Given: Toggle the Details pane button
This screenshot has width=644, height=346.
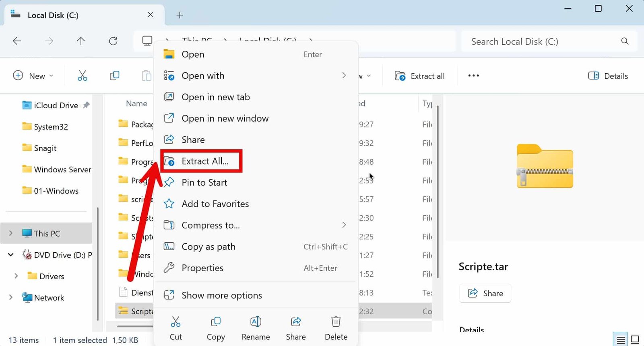Looking at the screenshot, I should click(x=608, y=76).
